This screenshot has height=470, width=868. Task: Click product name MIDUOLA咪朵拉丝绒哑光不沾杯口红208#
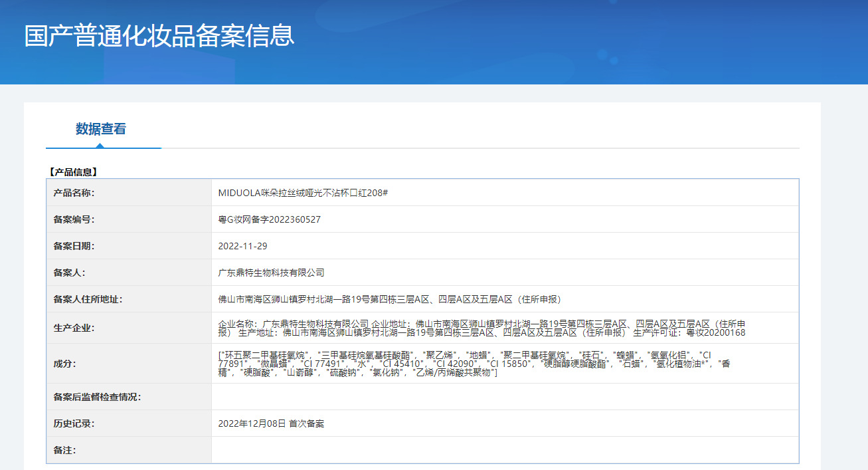303,193
